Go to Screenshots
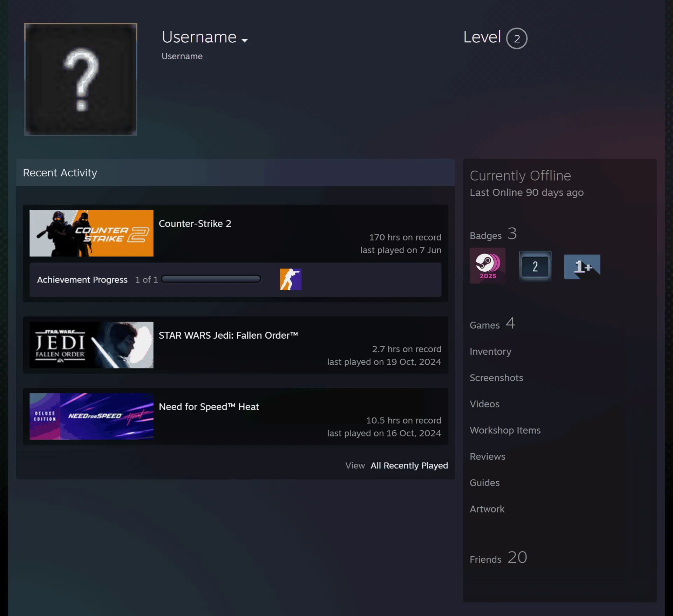673x616 pixels. (496, 378)
